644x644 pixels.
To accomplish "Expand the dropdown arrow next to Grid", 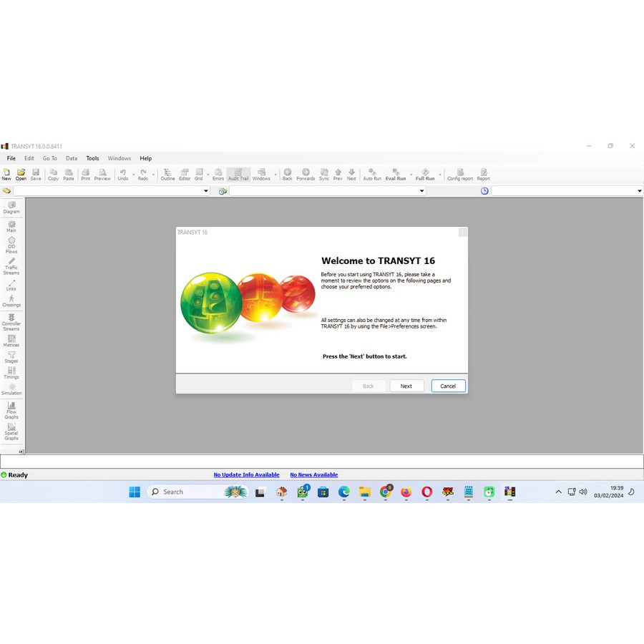I will tap(208, 175).
